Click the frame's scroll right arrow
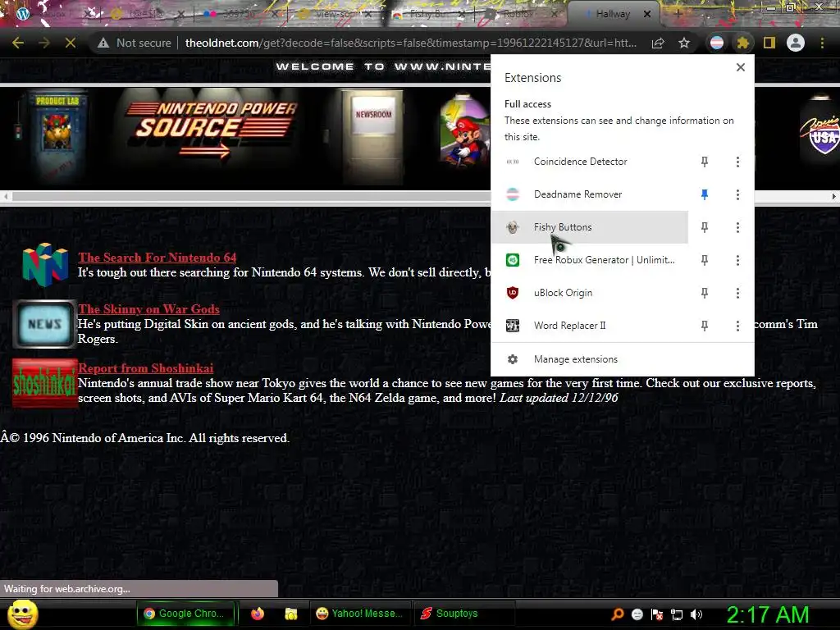The image size is (840, 630). tap(833, 197)
